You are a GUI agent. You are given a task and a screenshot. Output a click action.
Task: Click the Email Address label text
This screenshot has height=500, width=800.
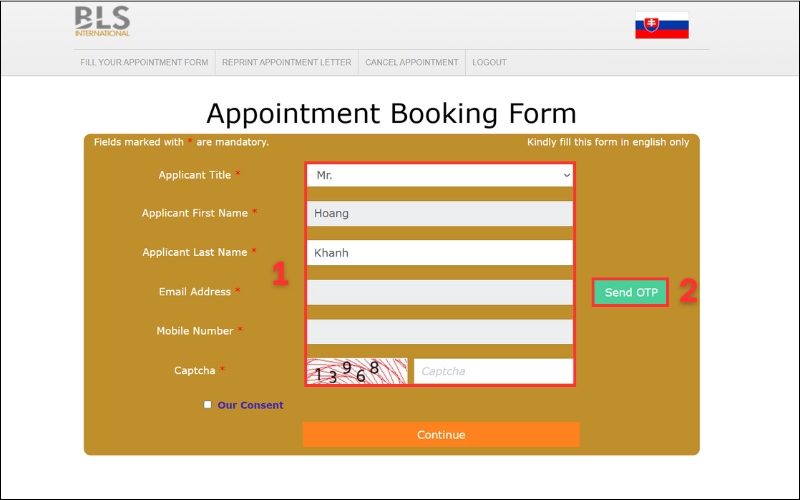pyautogui.click(x=195, y=292)
